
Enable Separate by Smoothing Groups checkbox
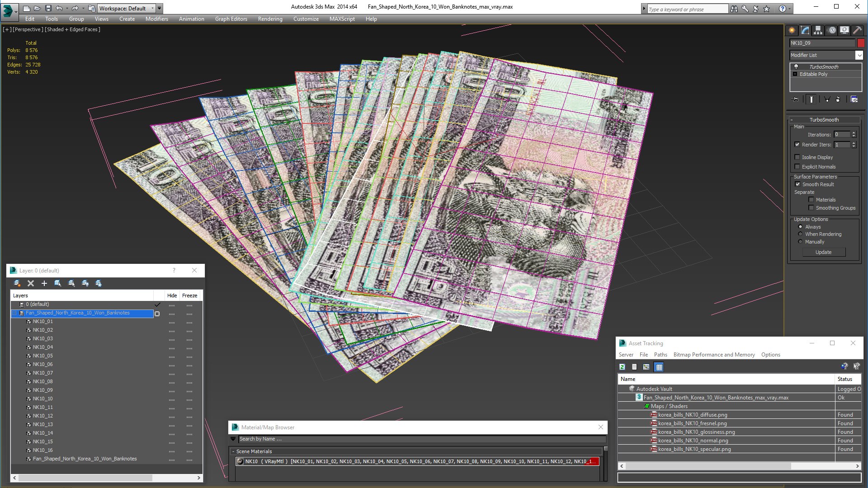coord(811,208)
